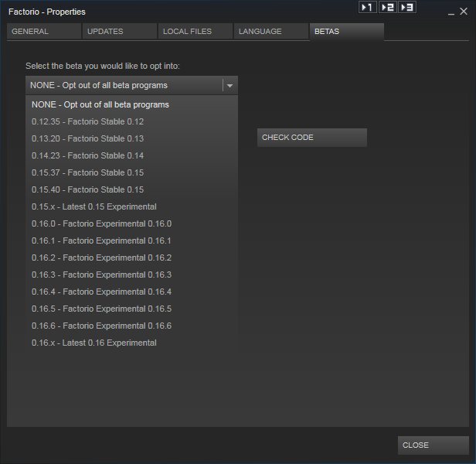Select Factorio Experimental 0.16.1 entry
This screenshot has height=464, width=476.
[131, 241]
